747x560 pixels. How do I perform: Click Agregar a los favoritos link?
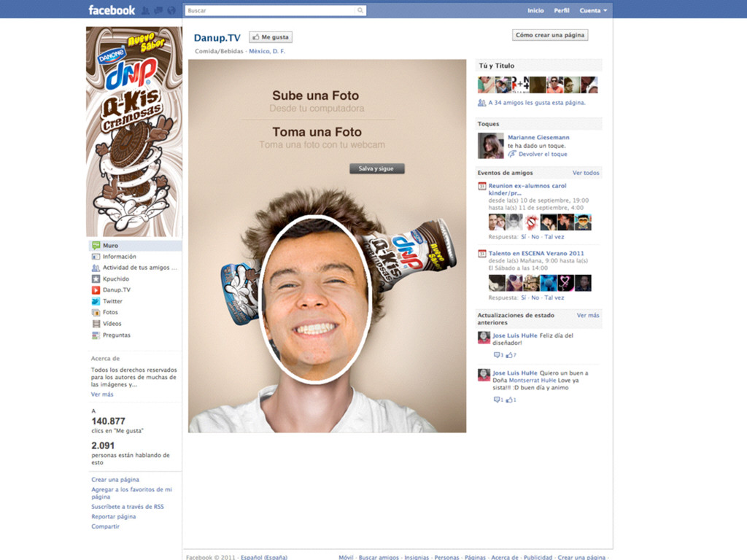point(131,493)
